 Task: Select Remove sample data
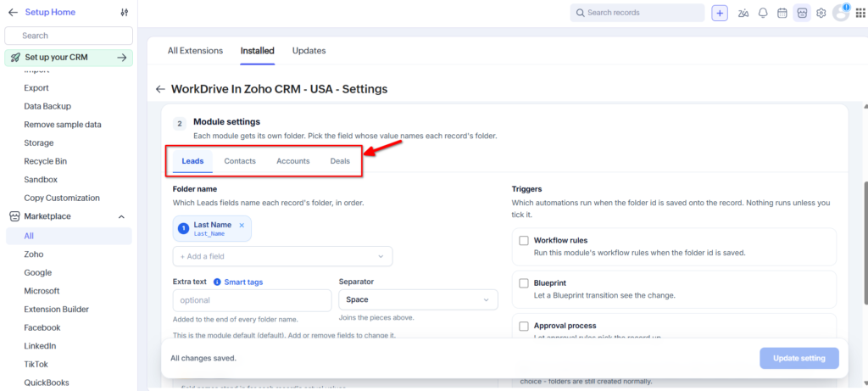pos(63,125)
